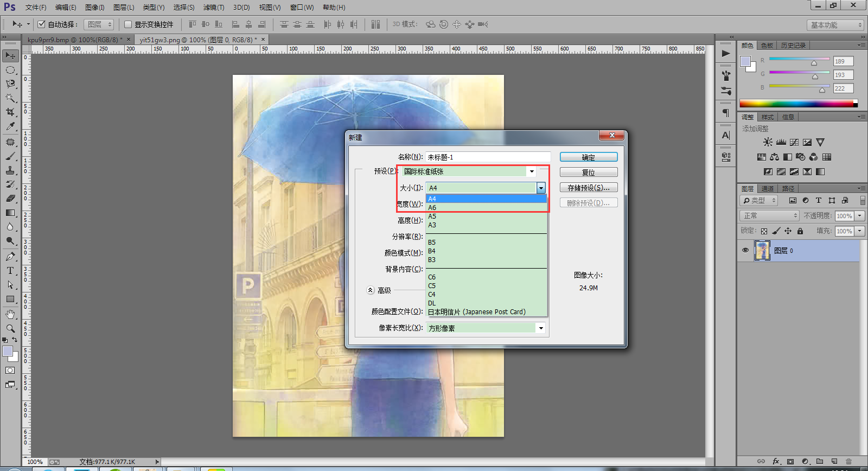Toggle Quick Mask mode icon

tap(10, 371)
